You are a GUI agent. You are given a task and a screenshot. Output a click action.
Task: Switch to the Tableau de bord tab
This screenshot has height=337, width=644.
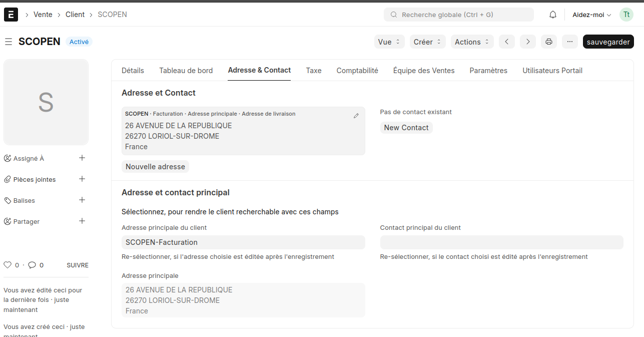(186, 71)
